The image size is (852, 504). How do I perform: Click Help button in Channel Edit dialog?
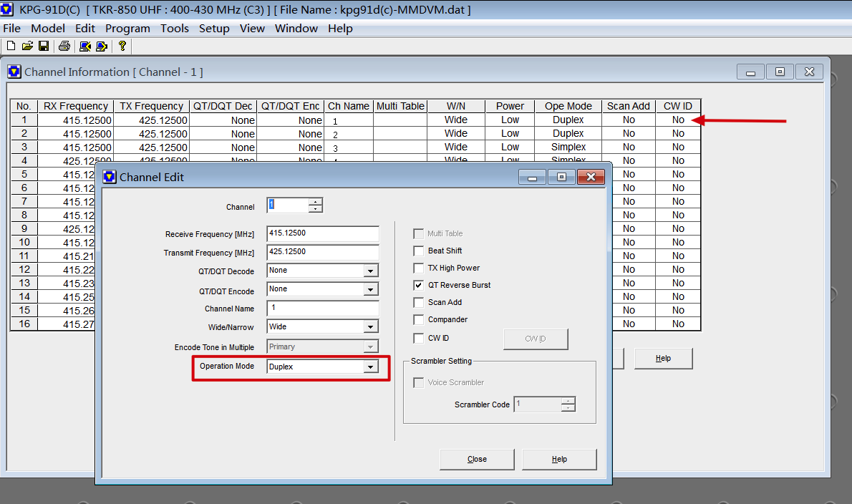click(559, 460)
